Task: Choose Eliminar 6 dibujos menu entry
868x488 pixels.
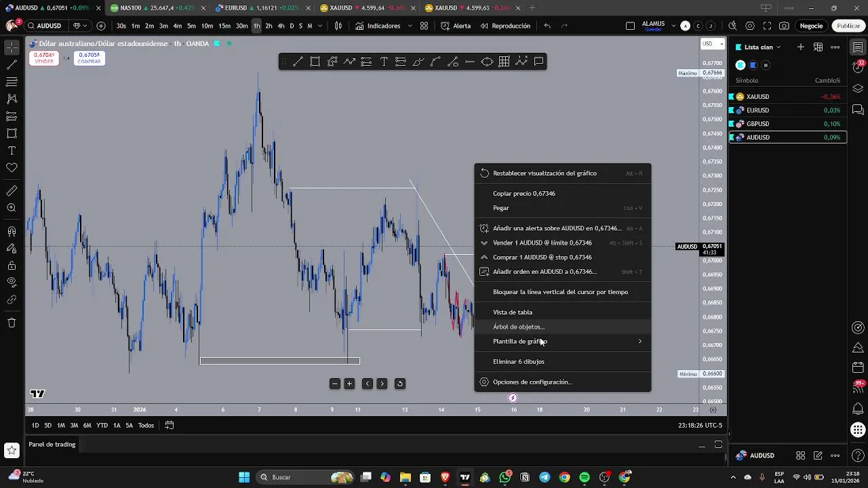Action: pos(562,362)
